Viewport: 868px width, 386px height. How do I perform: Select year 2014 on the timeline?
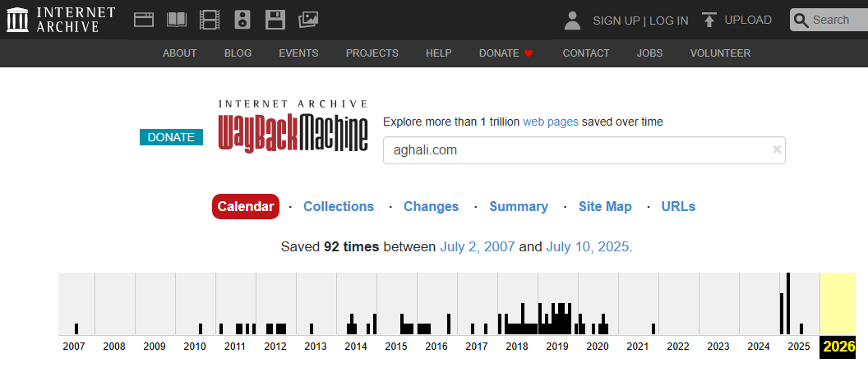click(x=356, y=347)
